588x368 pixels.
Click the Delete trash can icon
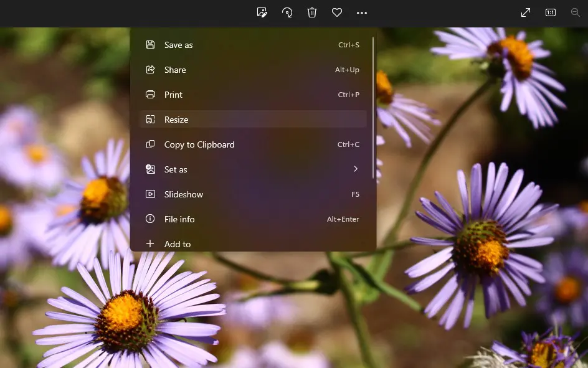point(312,12)
